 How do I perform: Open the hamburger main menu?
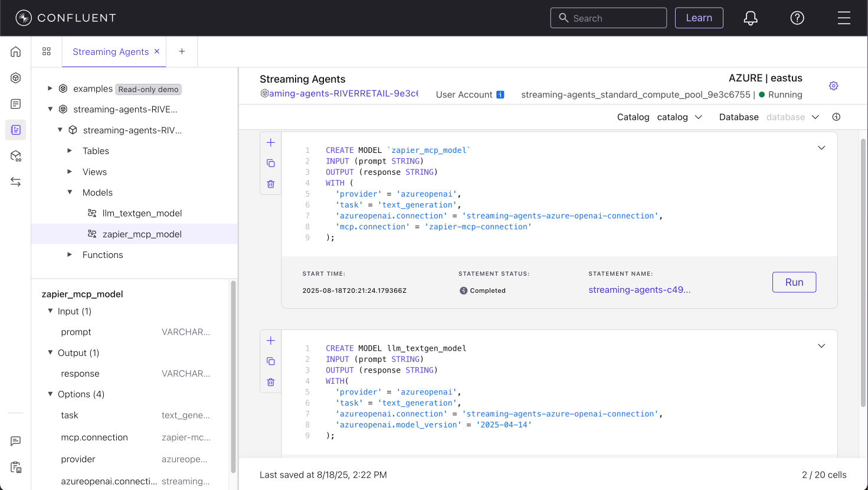pyautogui.click(x=844, y=18)
